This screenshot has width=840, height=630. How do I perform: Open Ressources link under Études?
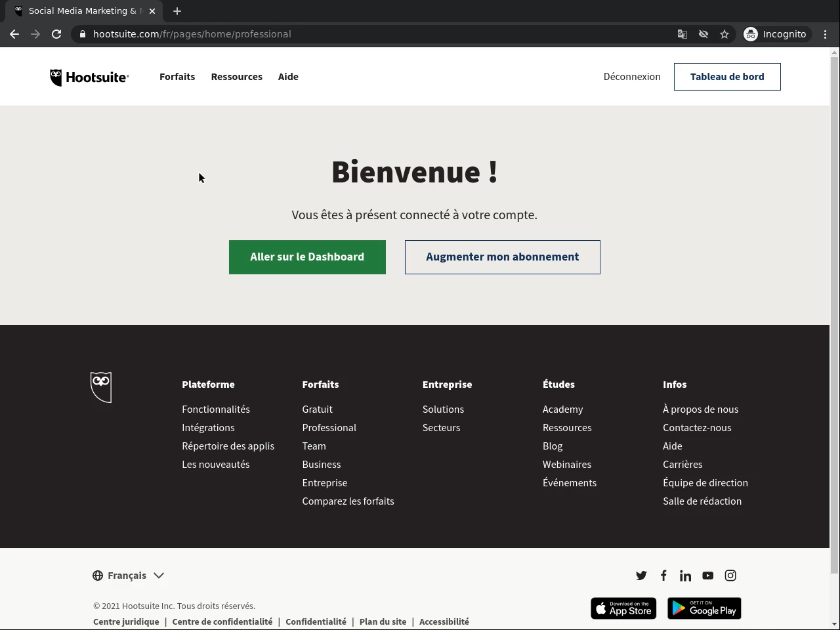click(x=567, y=428)
